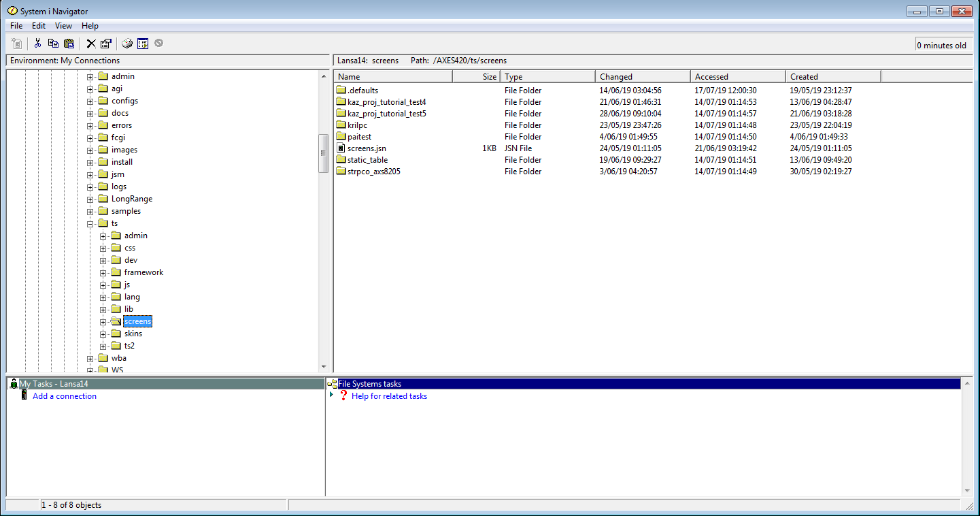Sort the list by Changed column header
This screenshot has width=980, height=516.
(x=642, y=77)
